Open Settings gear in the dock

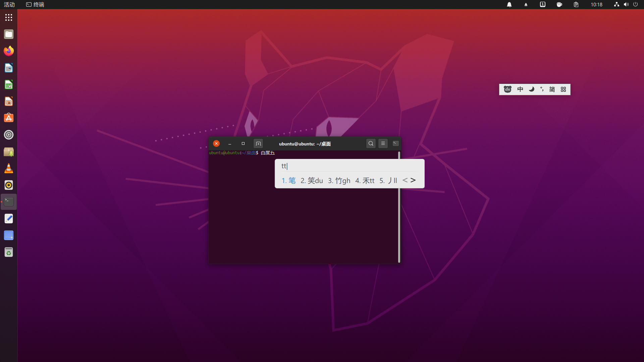pyautogui.click(x=9, y=135)
